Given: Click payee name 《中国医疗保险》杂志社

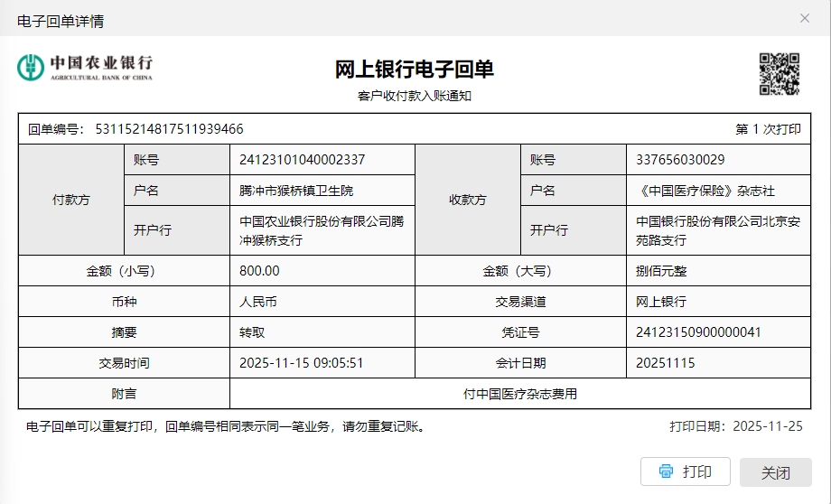Looking at the screenshot, I should [705, 191].
